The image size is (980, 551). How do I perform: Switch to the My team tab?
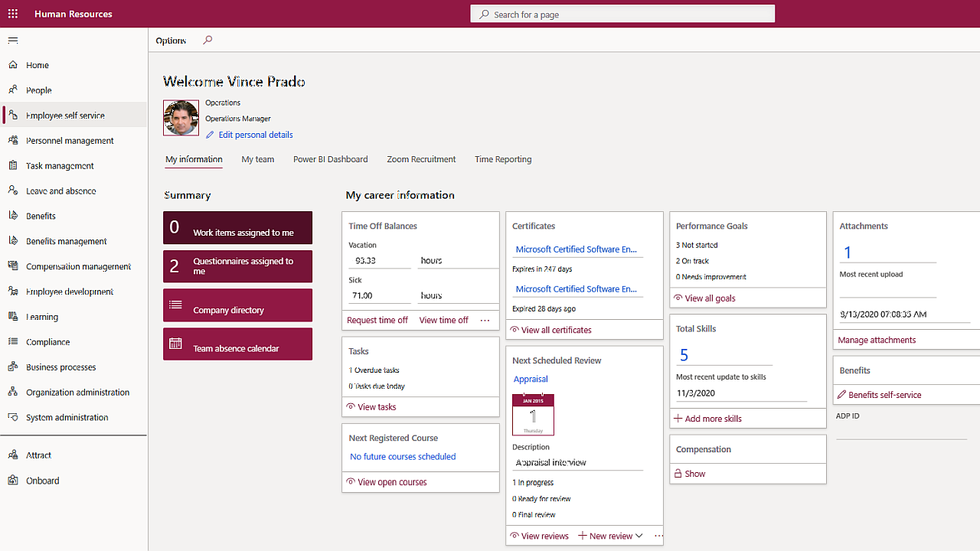click(257, 159)
